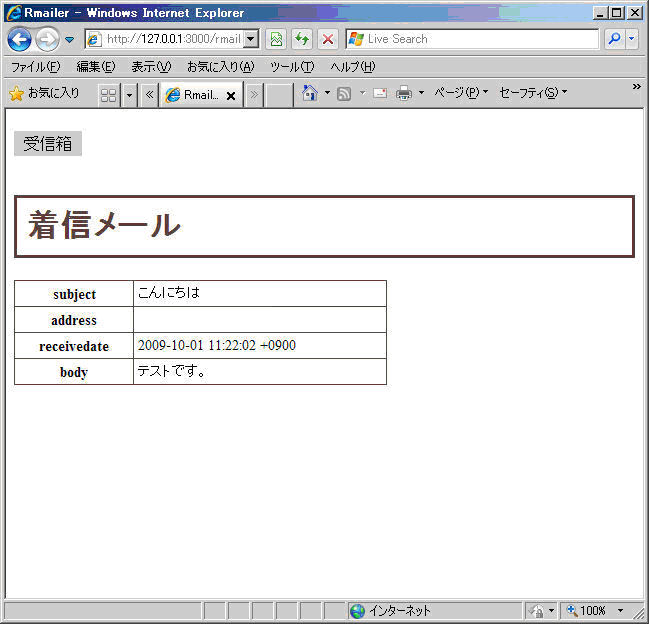Open the ページ(P) toolbar menu
Viewport: 649px width, 624px height.
coord(461,93)
